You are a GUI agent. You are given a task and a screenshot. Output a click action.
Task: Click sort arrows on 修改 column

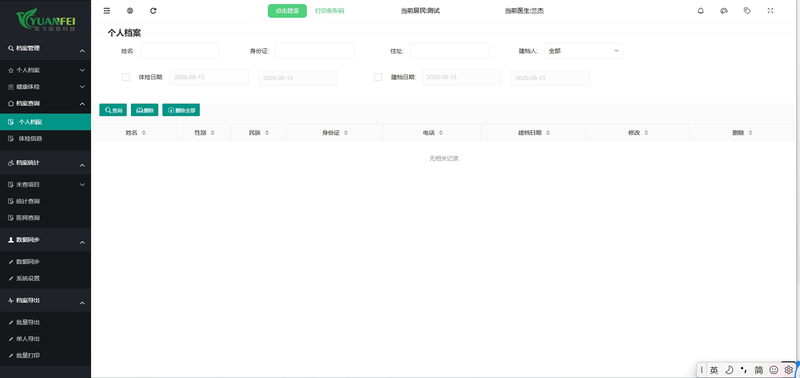point(646,133)
